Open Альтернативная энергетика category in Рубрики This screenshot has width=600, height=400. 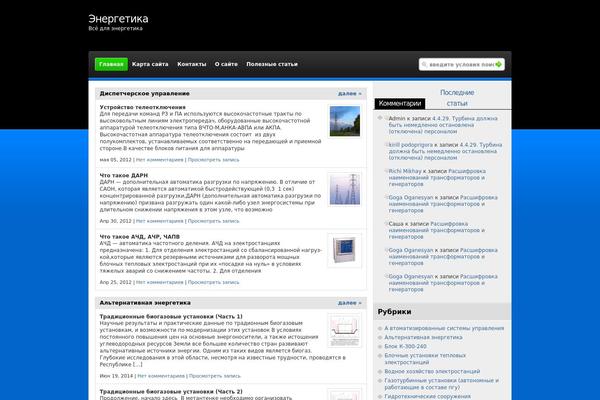(x=423, y=337)
